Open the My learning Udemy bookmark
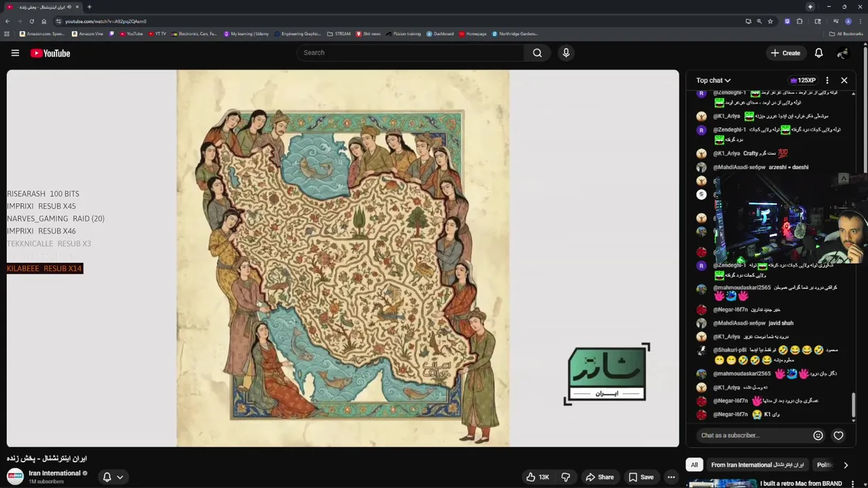This screenshot has width=868, height=488. [246, 33]
